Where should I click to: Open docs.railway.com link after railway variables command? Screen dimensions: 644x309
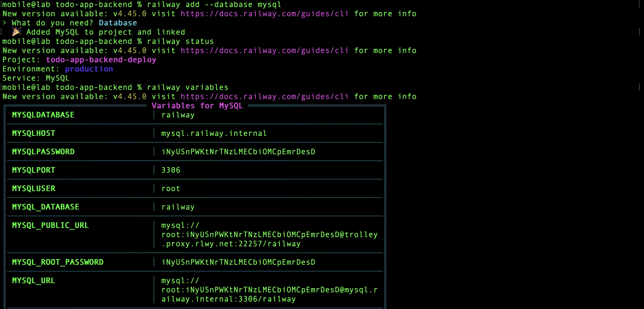pyautogui.click(x=265, y=97)
